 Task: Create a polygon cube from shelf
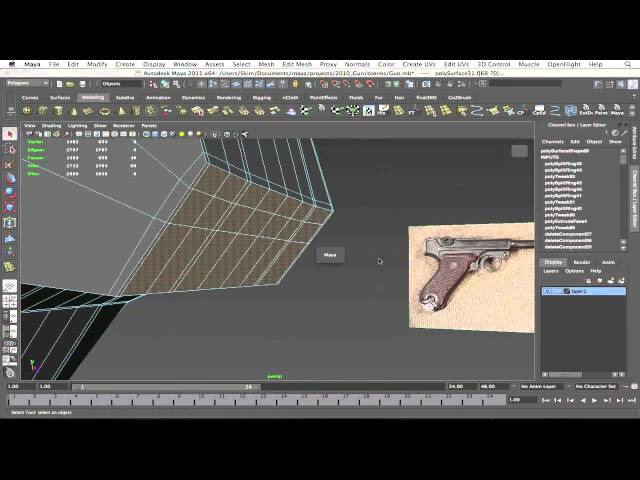click(42, 111)
